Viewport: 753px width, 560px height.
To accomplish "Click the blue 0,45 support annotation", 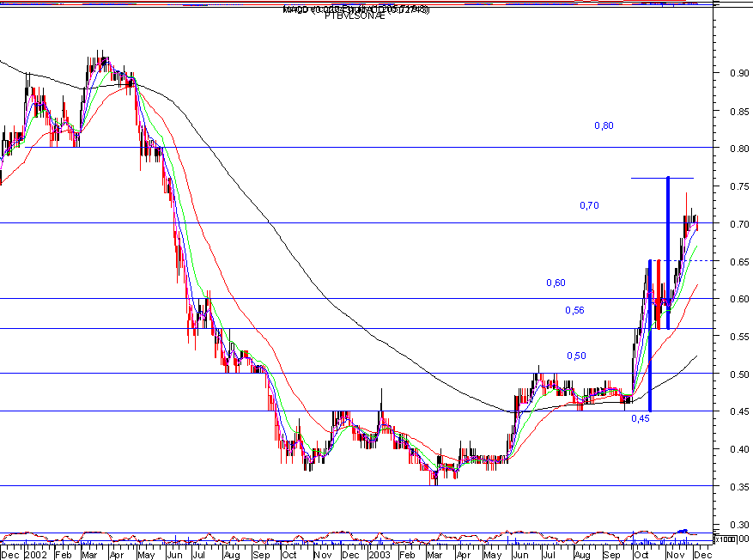I will 641,419.
